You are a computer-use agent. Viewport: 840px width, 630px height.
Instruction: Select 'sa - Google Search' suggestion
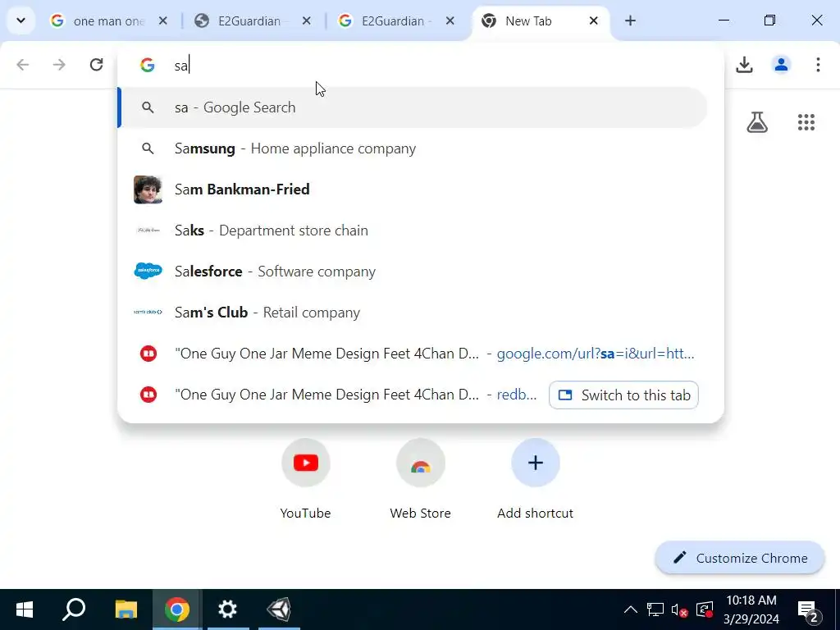(413, 107)
